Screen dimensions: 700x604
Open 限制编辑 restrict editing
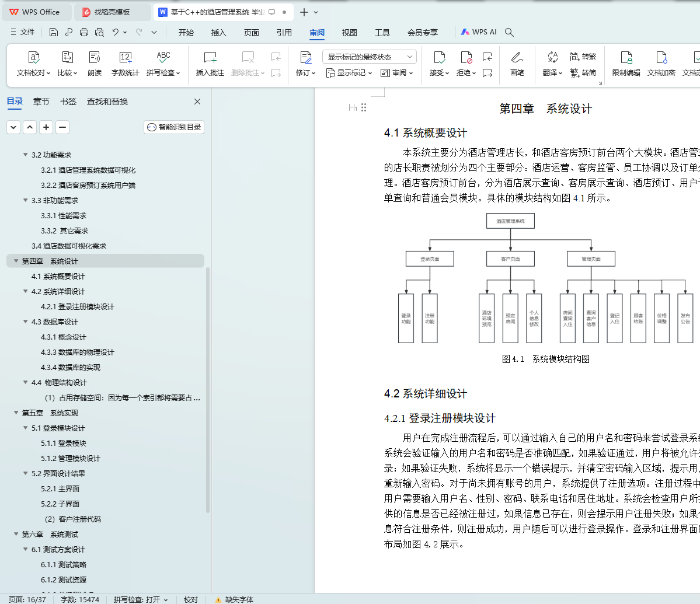tap(626, 64)
